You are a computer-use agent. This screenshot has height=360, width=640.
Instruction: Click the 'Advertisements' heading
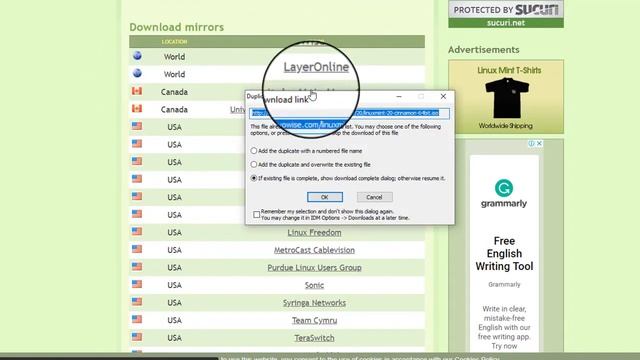click(x=484, y=49)
